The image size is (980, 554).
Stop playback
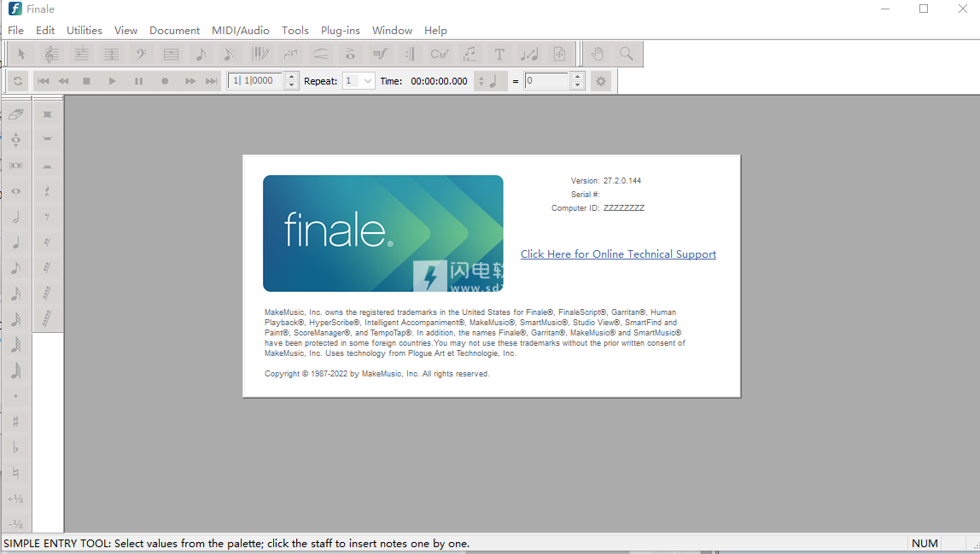pos(87,81)
